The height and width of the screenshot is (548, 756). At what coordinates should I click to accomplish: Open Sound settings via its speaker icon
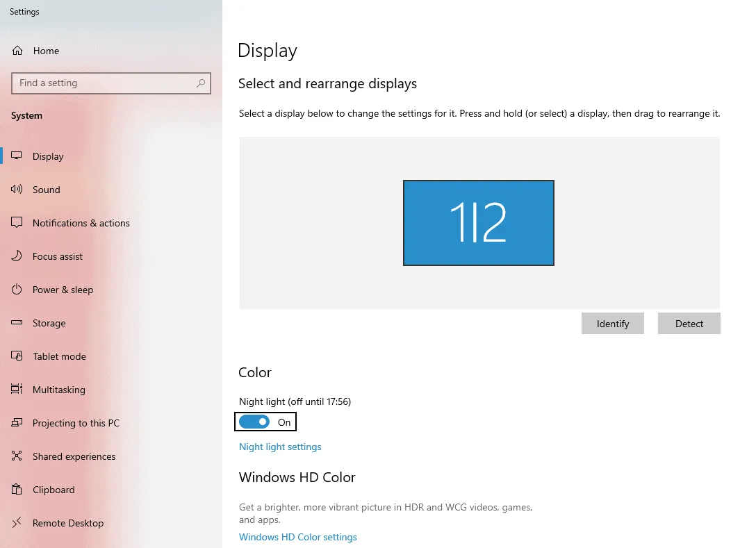point(16,190)
